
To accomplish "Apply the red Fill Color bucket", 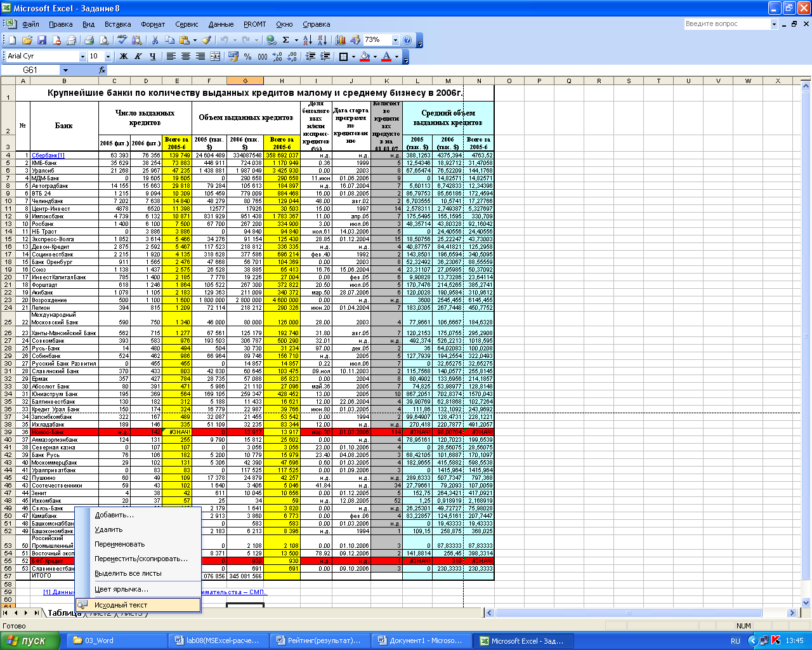I will coord(365,56).
